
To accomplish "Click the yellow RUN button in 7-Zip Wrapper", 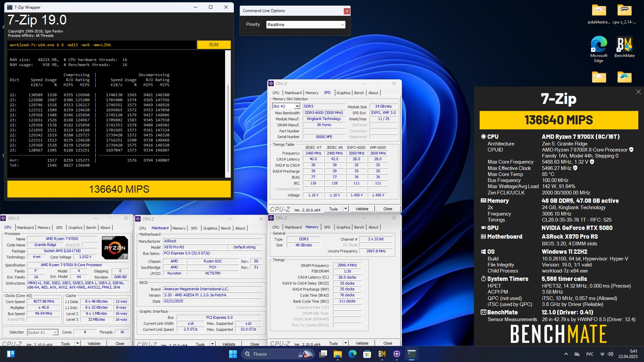I will 214,45.
